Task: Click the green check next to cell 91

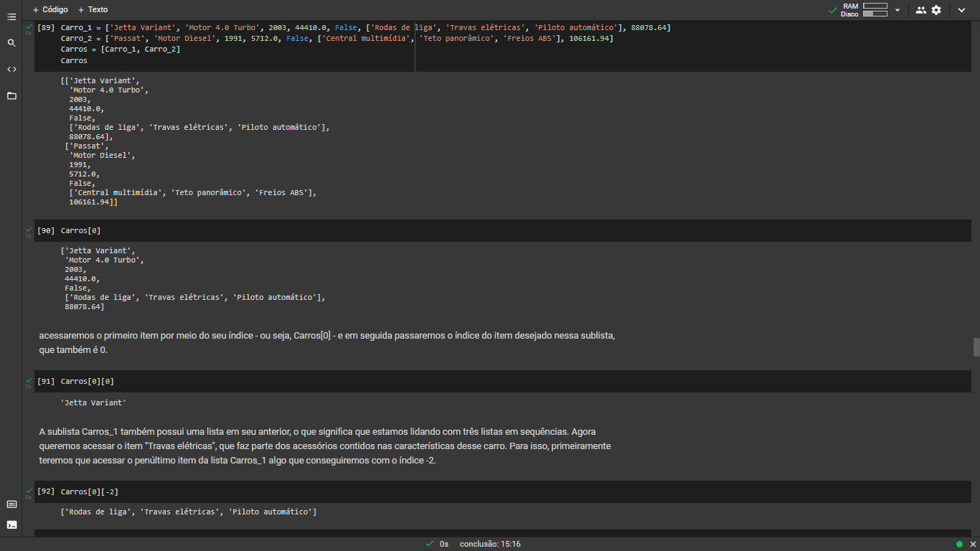Action: [x=29, y=380]
